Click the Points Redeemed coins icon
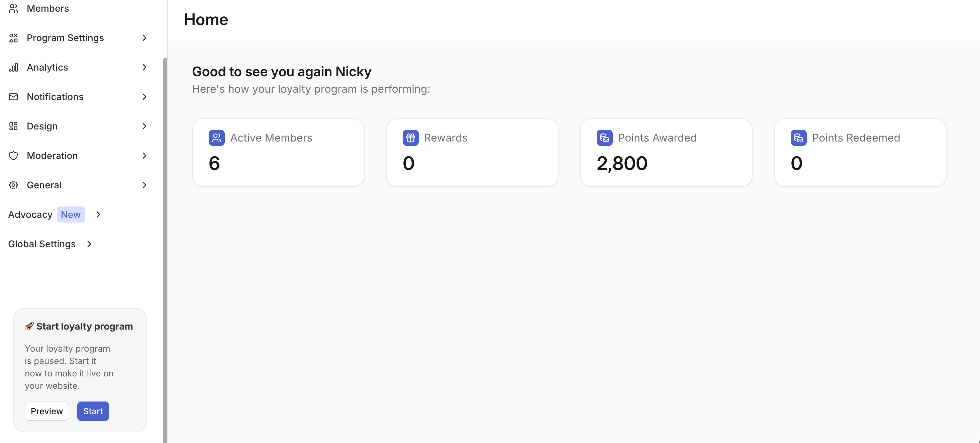980x443 pixels. click(798, 138)
